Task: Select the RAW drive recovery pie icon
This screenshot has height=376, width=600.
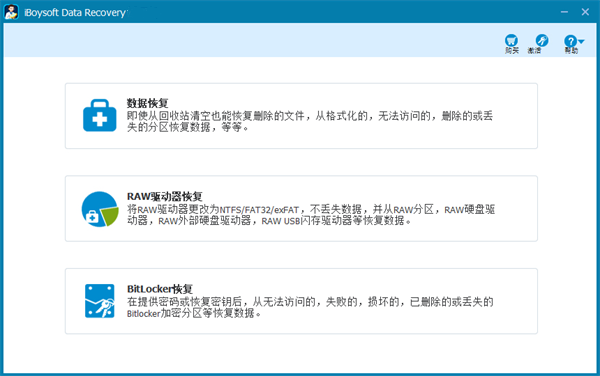Action: point(100,209)
